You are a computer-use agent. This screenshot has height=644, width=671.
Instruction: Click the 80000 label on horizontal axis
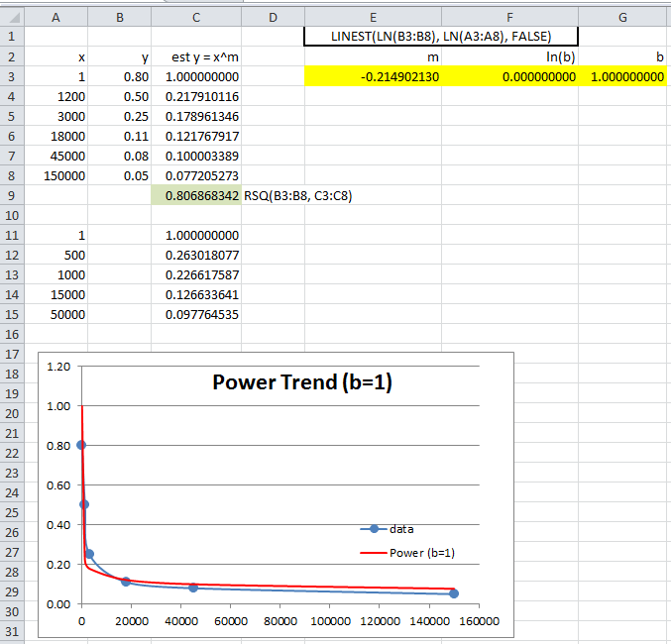click(x=280, y=621)
